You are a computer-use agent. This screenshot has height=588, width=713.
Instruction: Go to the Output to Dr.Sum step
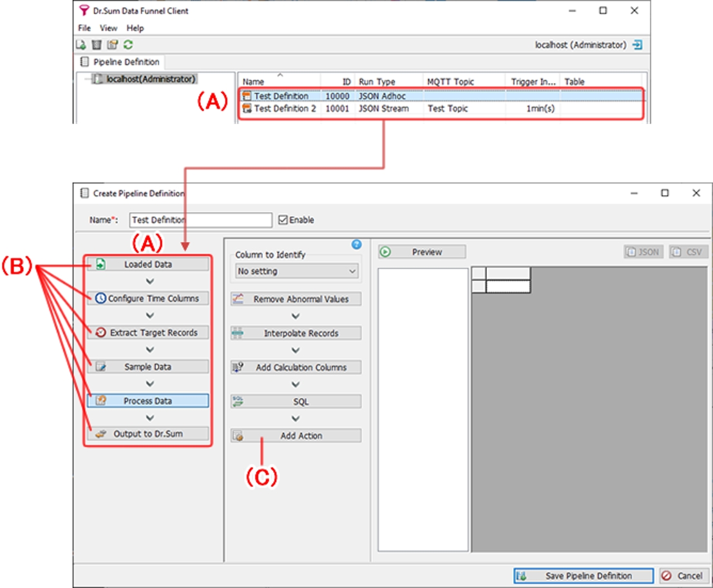tap(147, 434)
